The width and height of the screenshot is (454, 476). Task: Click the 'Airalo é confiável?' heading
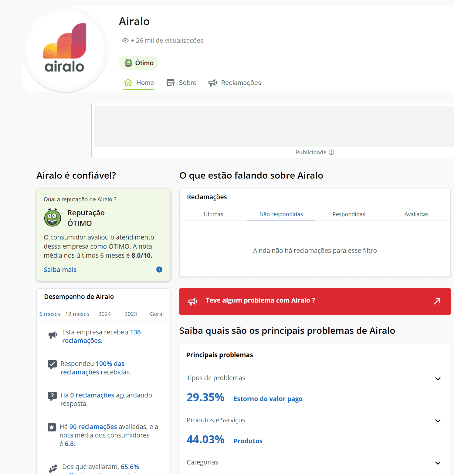76,175
